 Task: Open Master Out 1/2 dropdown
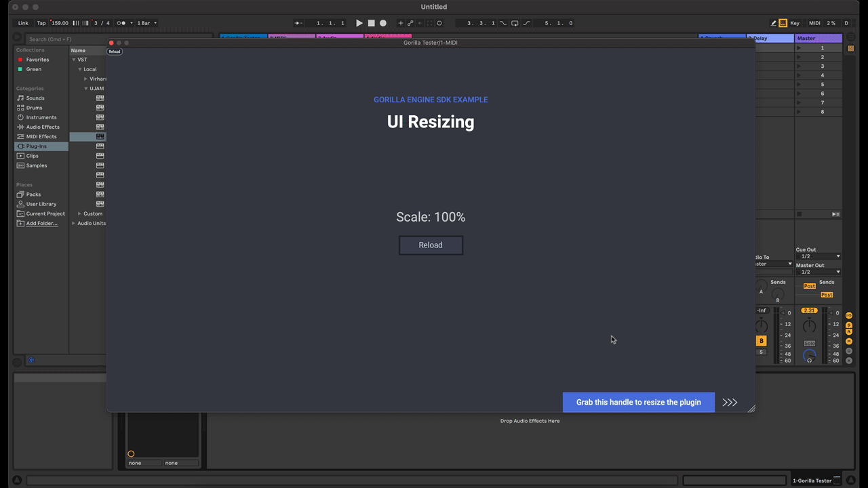(x=818, y=272)
